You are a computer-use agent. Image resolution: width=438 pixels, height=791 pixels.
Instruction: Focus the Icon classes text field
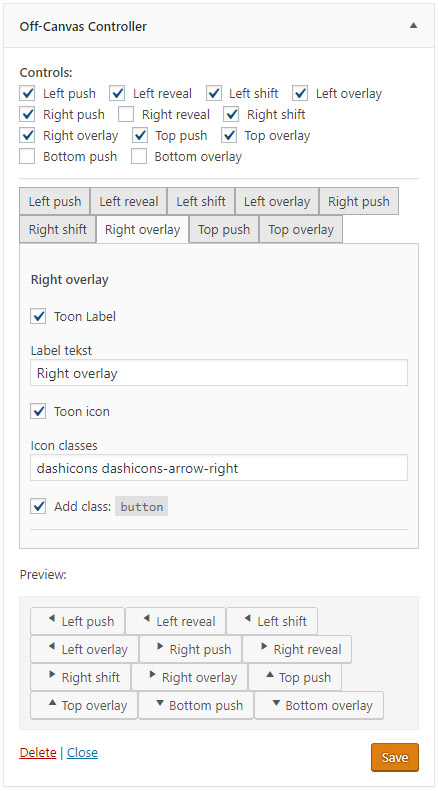point(219,468)
